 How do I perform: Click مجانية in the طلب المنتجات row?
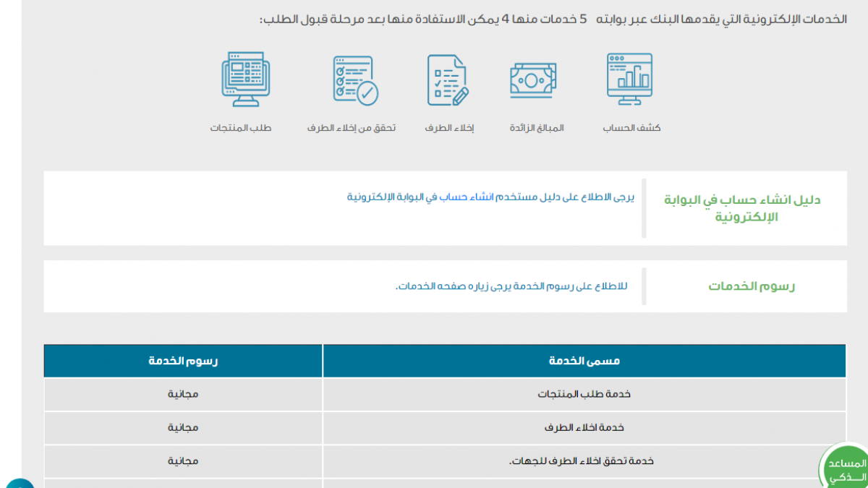point(184,394)
